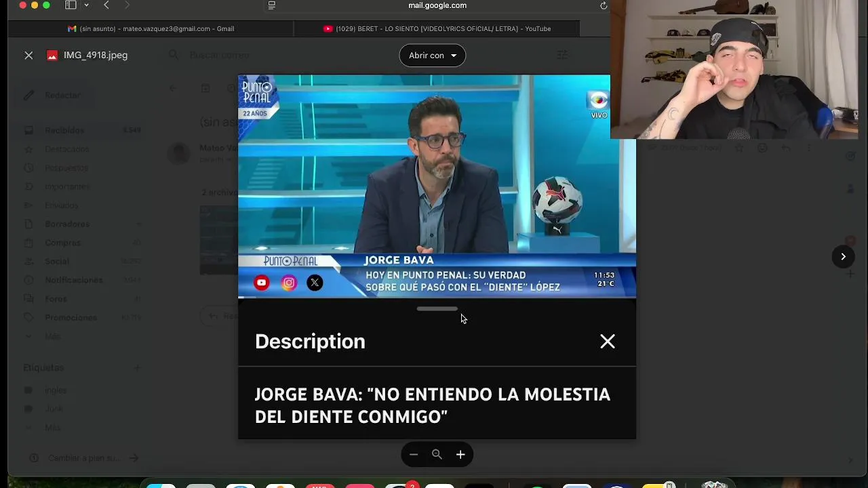Switch to the BERET - LO SIENTO YouTube tab
868x488 pixels.
(x=437, y=28)
